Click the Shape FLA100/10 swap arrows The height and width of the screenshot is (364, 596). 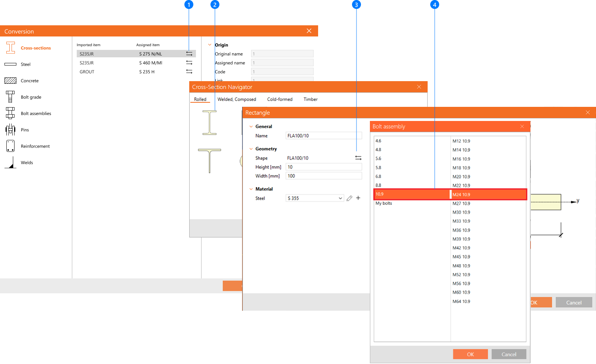coord(358,158)
